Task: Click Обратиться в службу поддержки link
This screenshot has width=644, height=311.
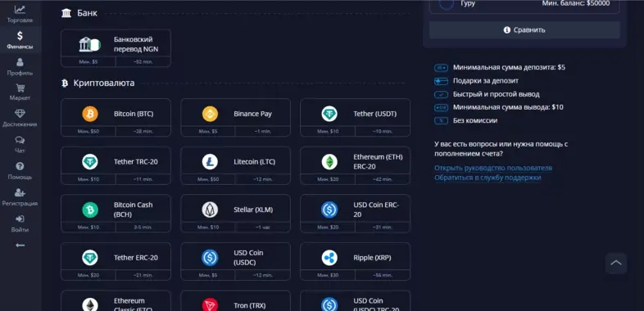Action: 488,178
